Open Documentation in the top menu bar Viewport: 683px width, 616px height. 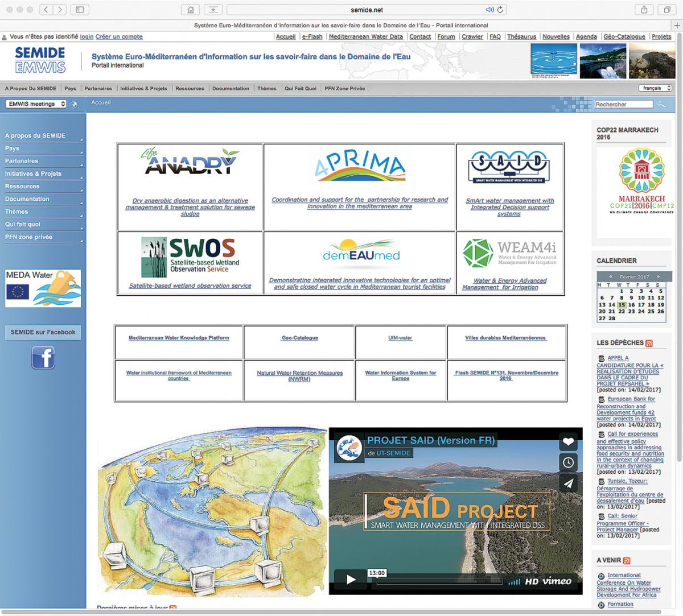[x=231, y=88]
